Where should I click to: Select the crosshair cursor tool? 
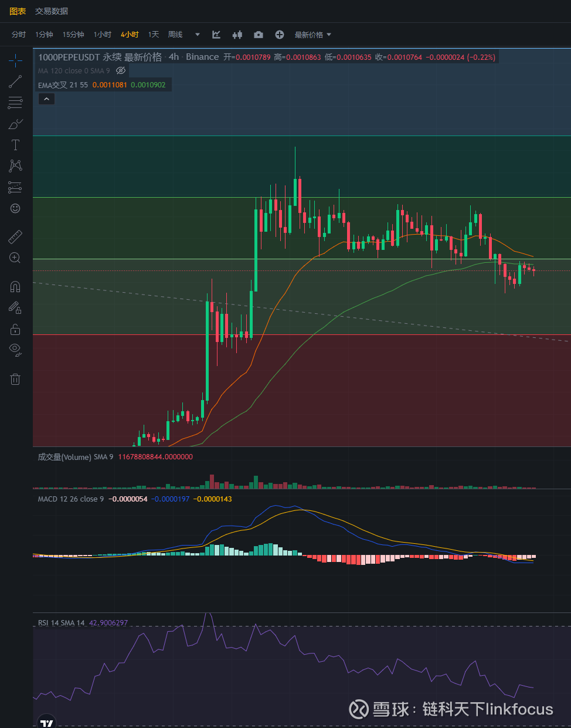pyautogui.click(x=15, y=60)
